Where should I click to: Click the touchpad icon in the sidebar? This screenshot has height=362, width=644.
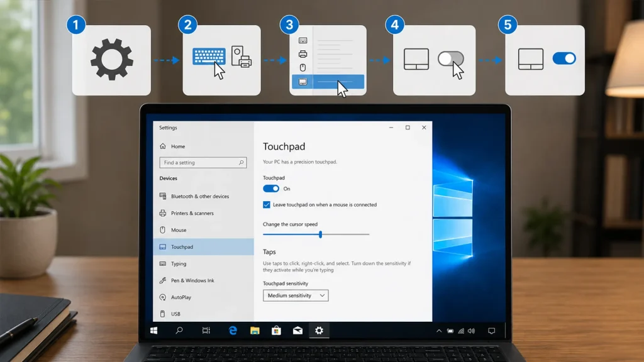pyautogui.click(x=163, y=246)
